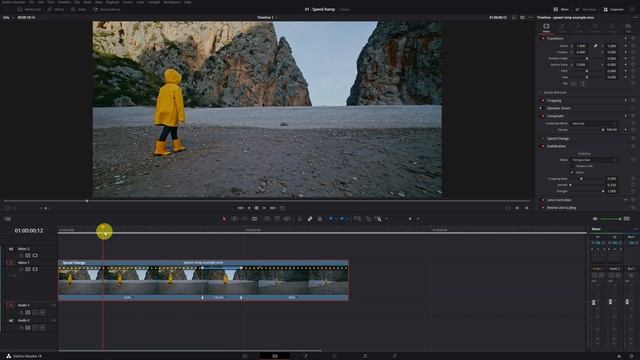This screenshot has height=360, width=640.
Task: Open the Composite Mode dropdown
Action: tap(594, 123)
